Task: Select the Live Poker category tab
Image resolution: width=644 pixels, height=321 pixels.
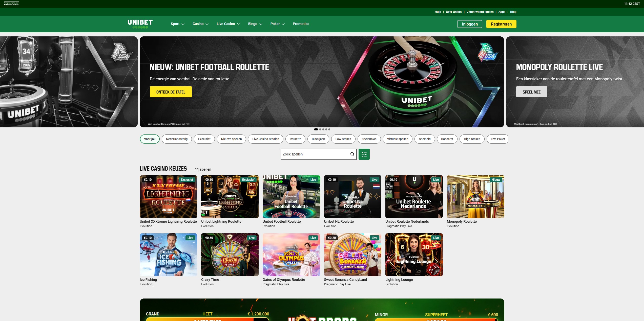Action: 497,139
